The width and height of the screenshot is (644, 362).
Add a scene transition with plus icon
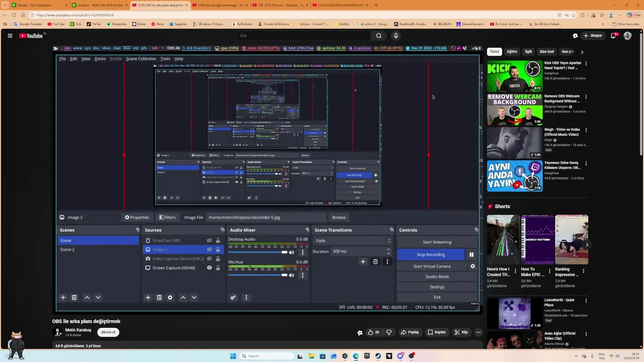click(363, 262)
